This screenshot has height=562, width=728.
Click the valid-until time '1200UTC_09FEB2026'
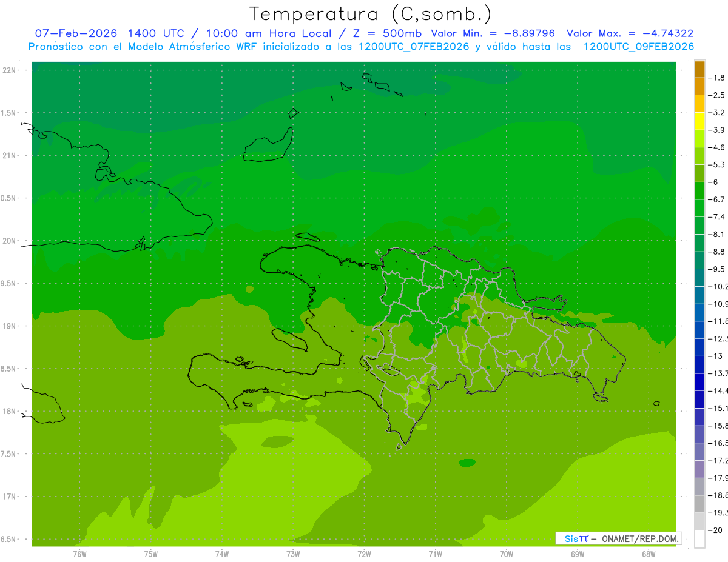click(x=638, y=47)
